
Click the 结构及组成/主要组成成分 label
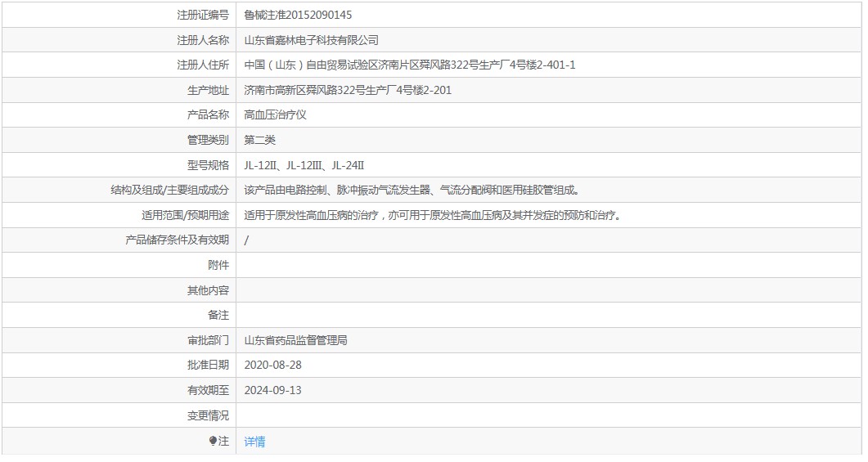pos(169,191)
